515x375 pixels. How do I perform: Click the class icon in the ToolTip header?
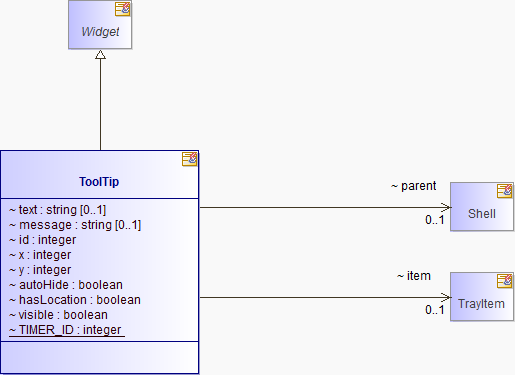coord(189,159)
